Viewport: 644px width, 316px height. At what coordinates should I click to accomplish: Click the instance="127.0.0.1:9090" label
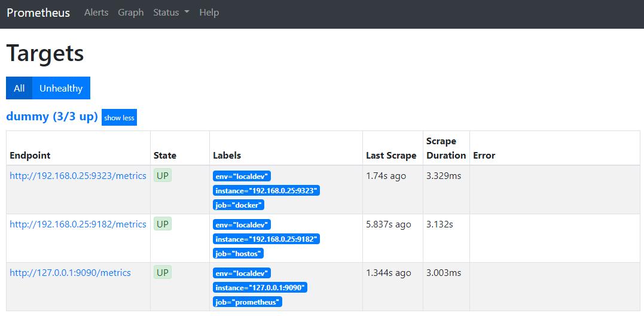[260, 288]
